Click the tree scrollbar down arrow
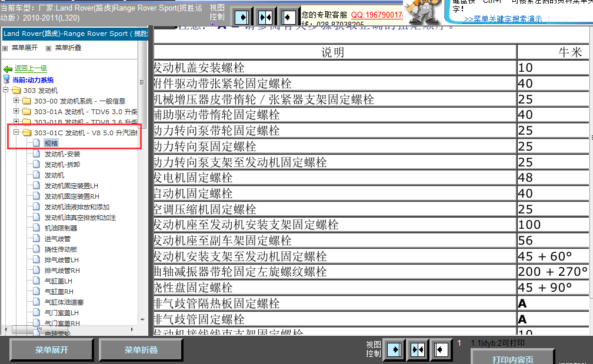This screenshot has width=593, height=364. [142, 320]
